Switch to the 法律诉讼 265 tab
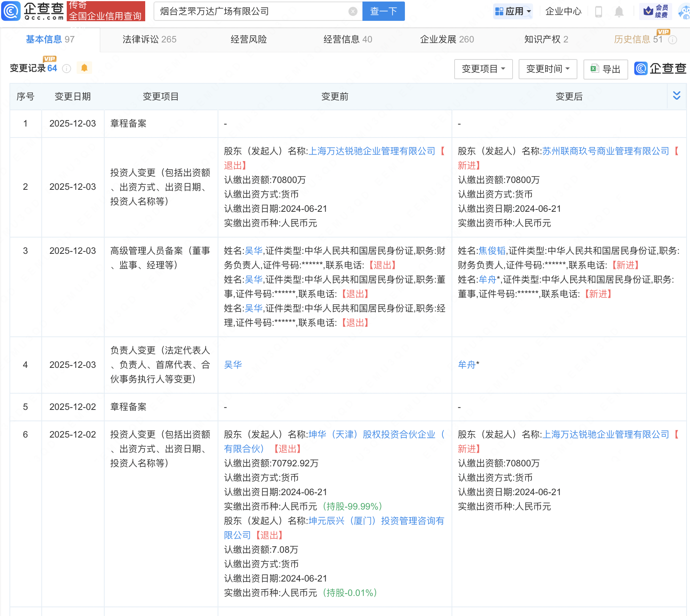This screenshot has width=690, height=616. pyautogui.click(x=149, y=39)
